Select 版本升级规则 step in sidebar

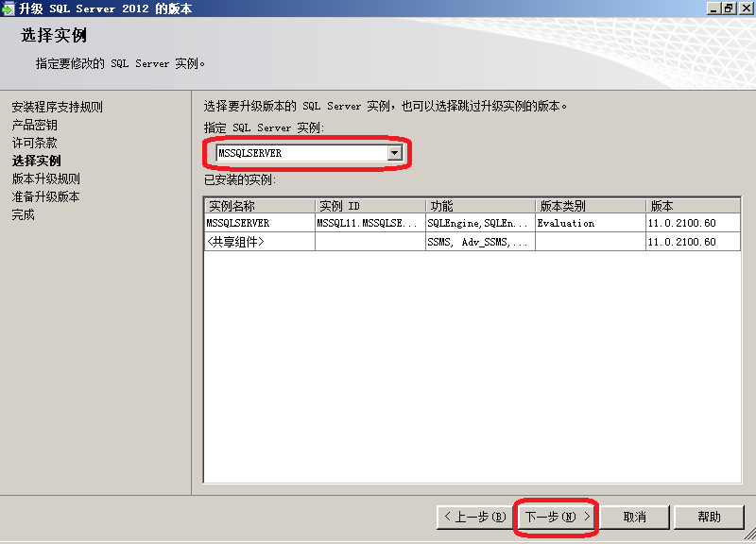tap(45, 178)
